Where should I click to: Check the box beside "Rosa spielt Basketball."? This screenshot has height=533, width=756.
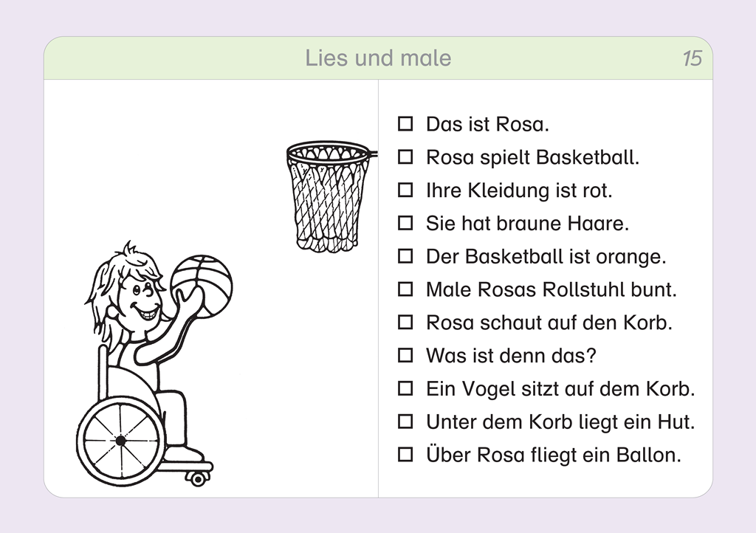click(405, 157)
